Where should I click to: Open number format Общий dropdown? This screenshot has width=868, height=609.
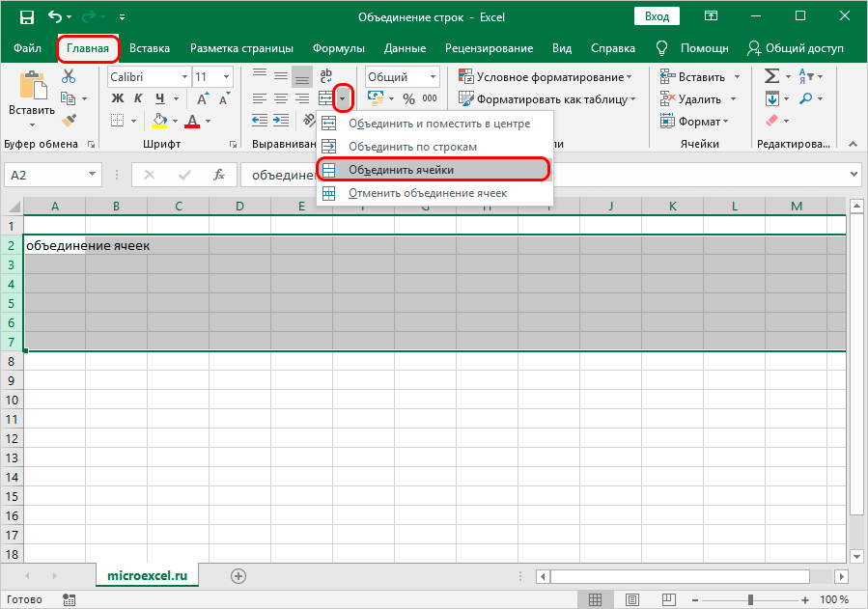click(x=433, y=77)
